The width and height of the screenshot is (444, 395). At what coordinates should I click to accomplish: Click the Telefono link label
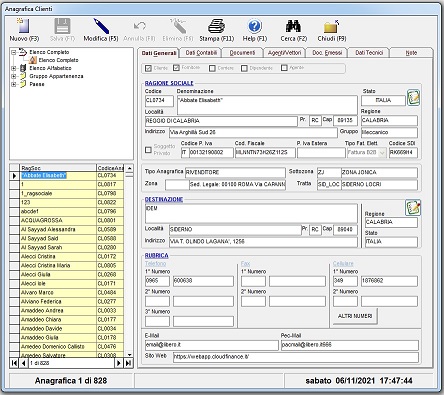[155, 263]
